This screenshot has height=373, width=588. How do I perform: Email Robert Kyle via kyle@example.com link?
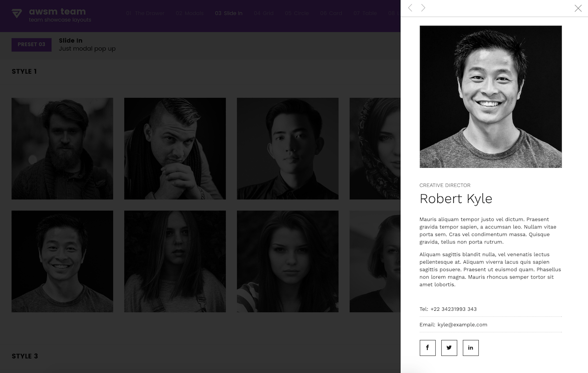[x=462, y=324]
